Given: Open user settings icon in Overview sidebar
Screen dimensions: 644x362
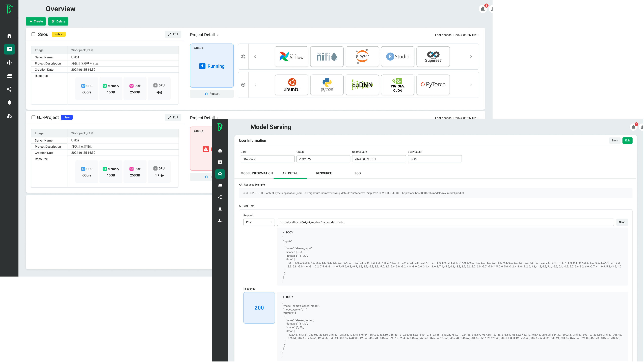Looking at the screenshot, I should pyautogui.click(x=9, y=116).
